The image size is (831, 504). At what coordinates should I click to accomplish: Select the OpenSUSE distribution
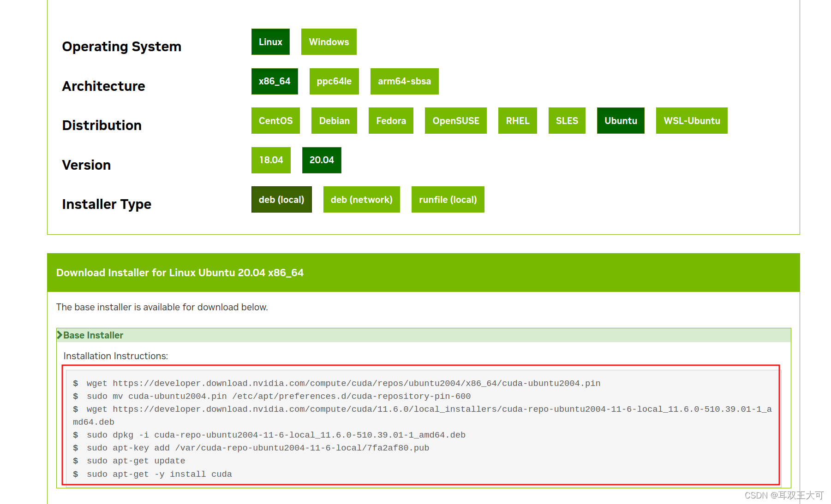click(456, 121)
